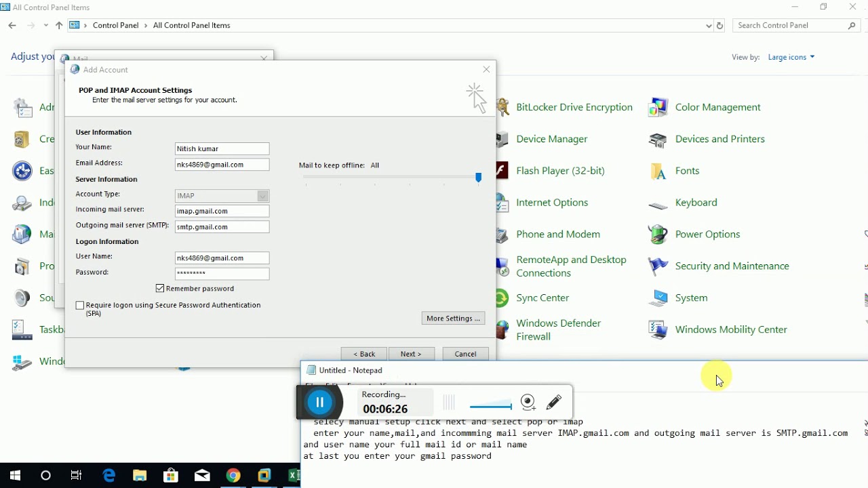Open Power Options icon
Viewport: 868px width, 488px height.
point(658,235)
